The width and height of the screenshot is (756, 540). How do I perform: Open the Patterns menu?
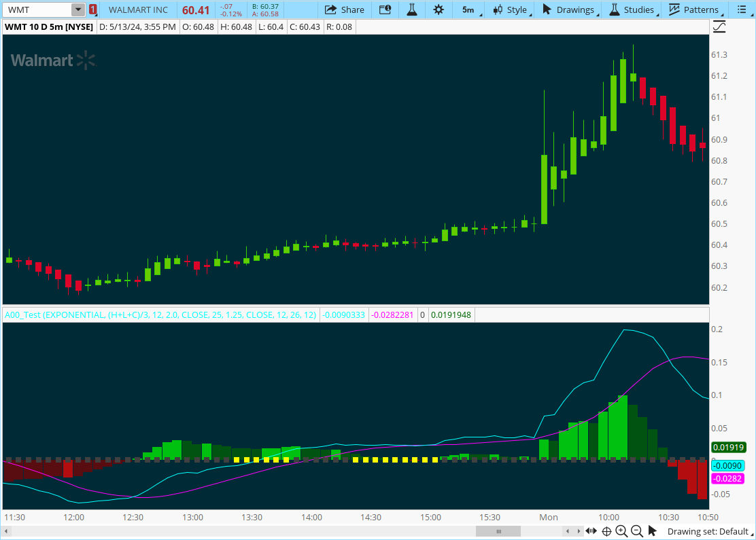pos(694,10)
